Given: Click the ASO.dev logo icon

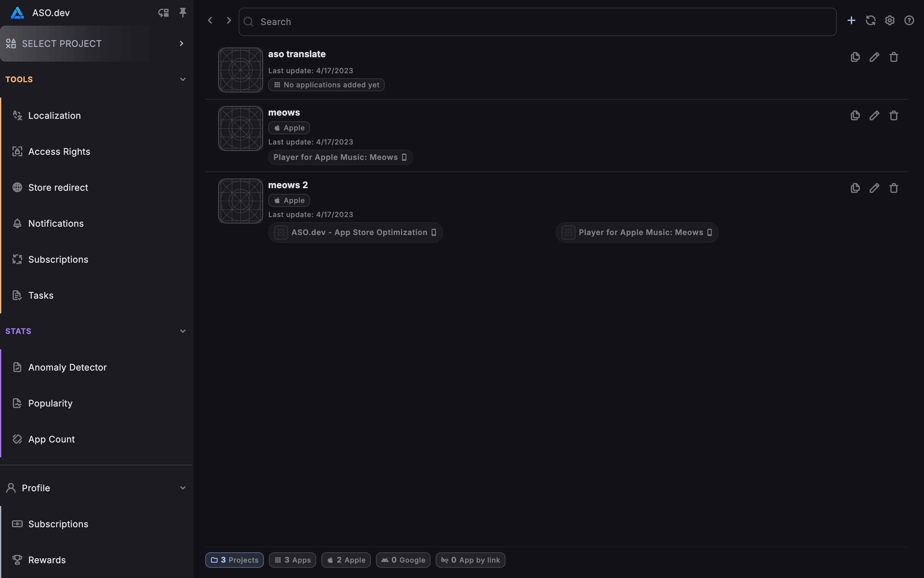Looking at the screenshot, I should [x=17, y=13].
